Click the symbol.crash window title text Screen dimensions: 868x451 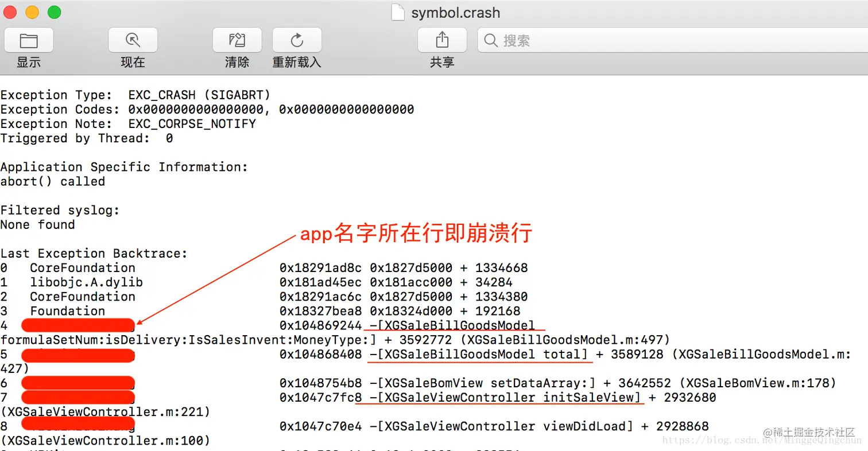(456, 13)
